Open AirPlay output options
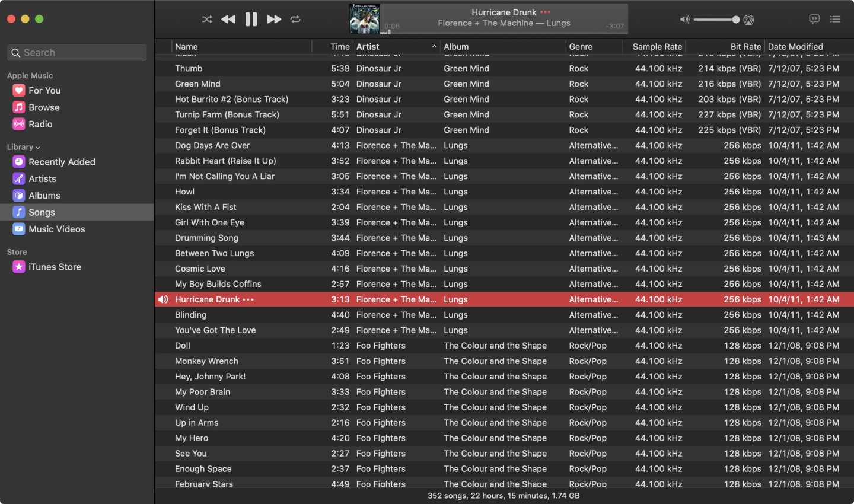This screenshot has width=854, height=504. tap(749, 20)
